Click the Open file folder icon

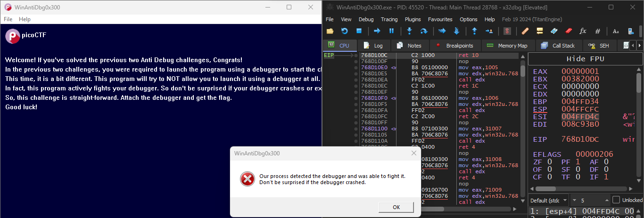[330, 31]
